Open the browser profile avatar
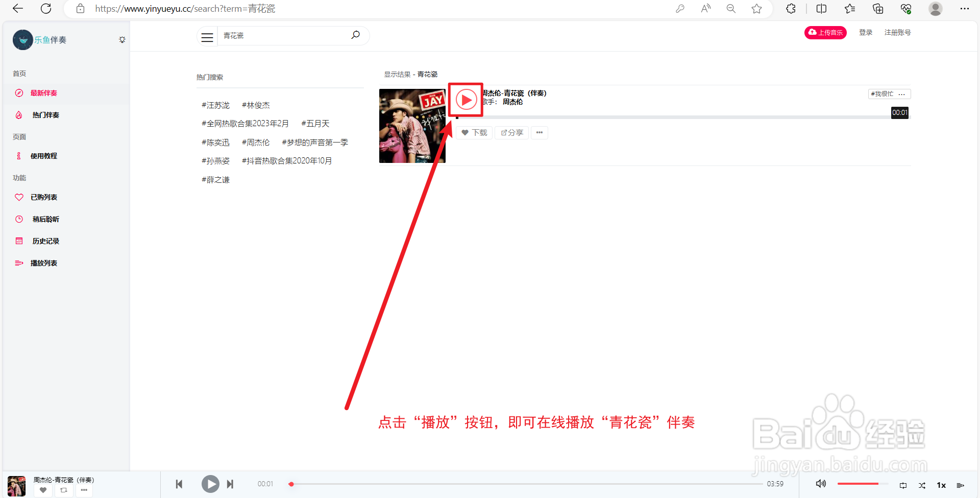Image resolution: width=980 pixels, height=498 pixels. click(935, 9)
